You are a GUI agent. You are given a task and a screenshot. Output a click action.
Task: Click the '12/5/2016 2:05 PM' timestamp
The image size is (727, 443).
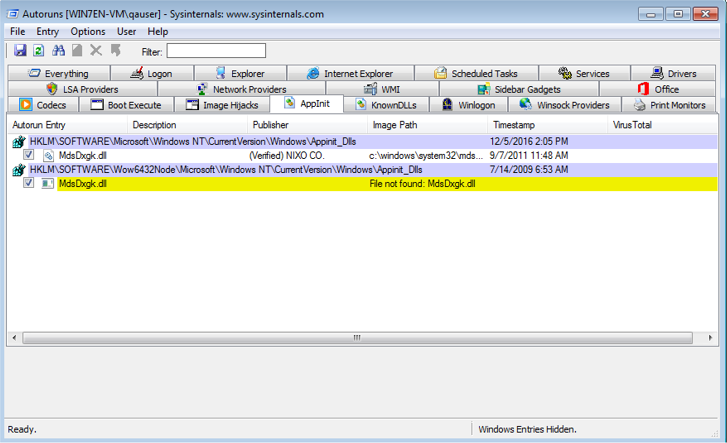(529, 141)
